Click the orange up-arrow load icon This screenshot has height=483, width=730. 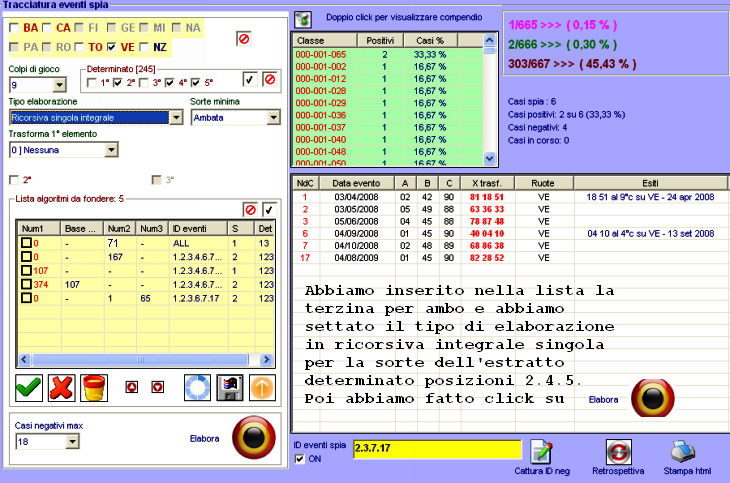pyautogui.click(x=263, y=387)
